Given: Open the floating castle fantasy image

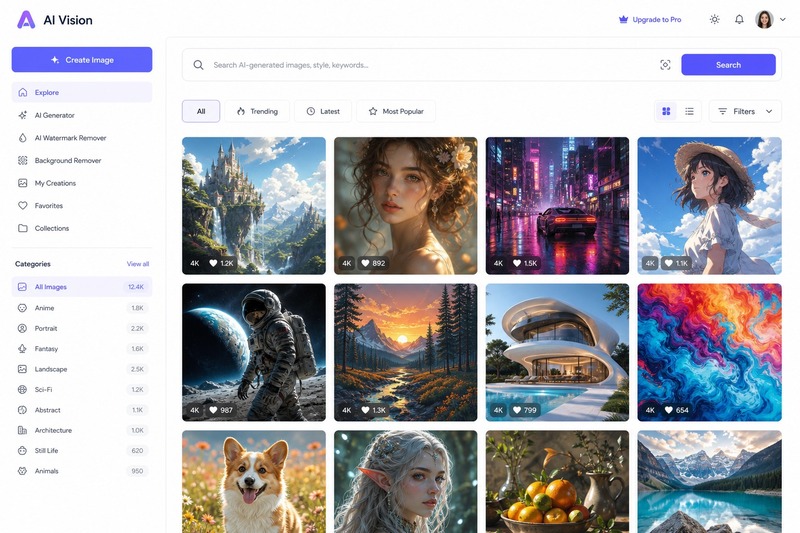Looking at the screenshot, I should [x=254, y=206].
